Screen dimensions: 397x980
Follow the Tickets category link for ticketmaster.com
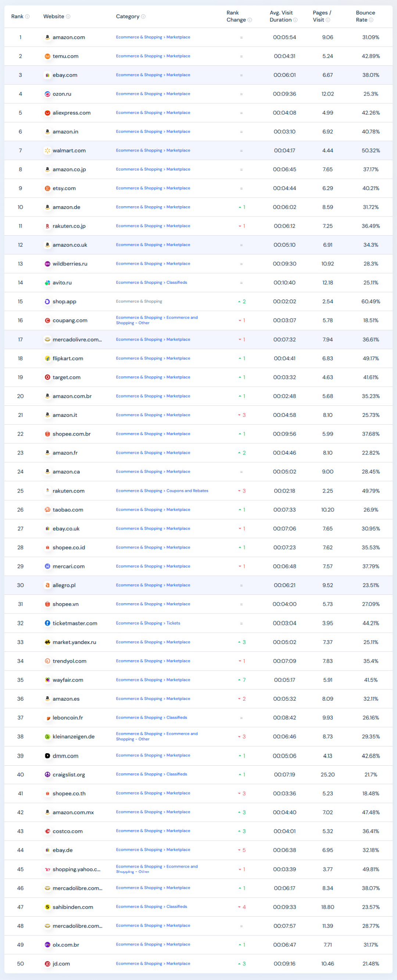pyautogui.click(x=174, y=623)
